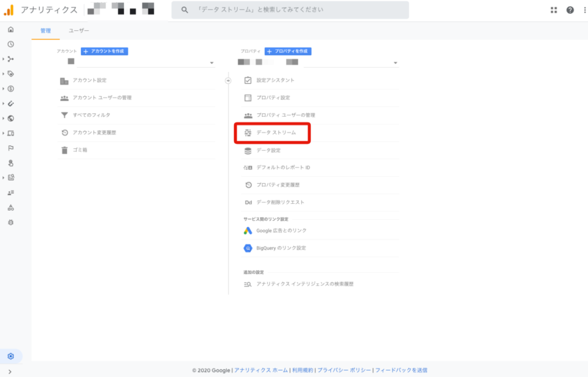Expand the devices Tech sidebar arrow
This screenshot has height=377, width=588.
click(x=3, y=133)
